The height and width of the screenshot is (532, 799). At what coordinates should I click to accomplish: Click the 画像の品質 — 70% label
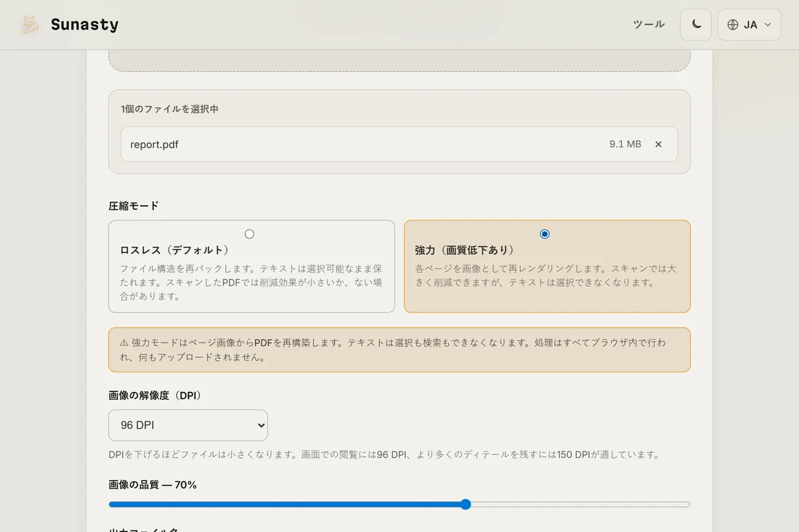coord(153,485)
